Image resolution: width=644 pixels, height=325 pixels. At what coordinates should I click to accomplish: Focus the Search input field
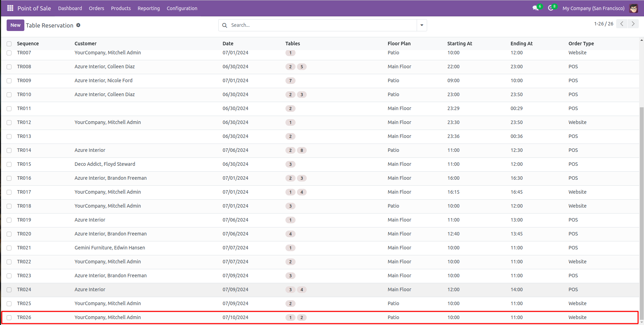tap(322, 25)
